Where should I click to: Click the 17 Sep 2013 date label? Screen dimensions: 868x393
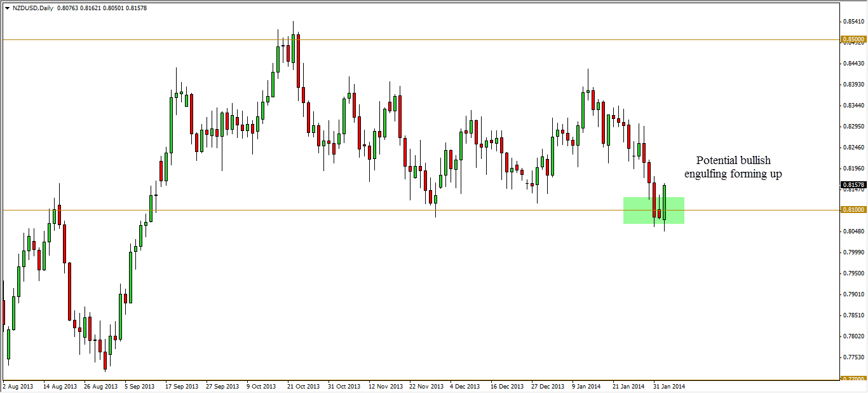click(181, 386)
